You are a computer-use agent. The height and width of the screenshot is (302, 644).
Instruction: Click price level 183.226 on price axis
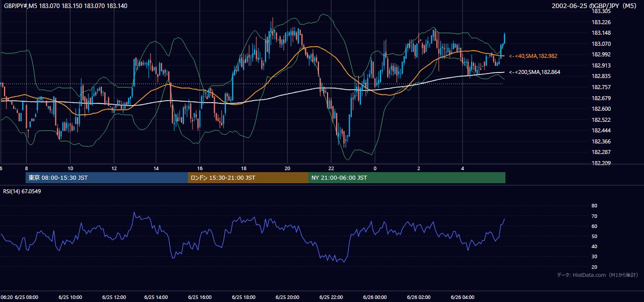coord(601,22)
